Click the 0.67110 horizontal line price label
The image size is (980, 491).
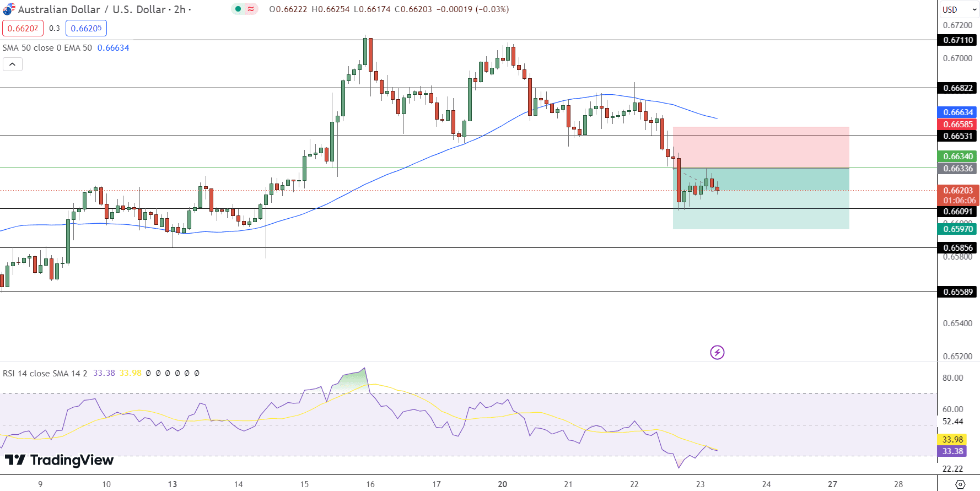(958, 40)
